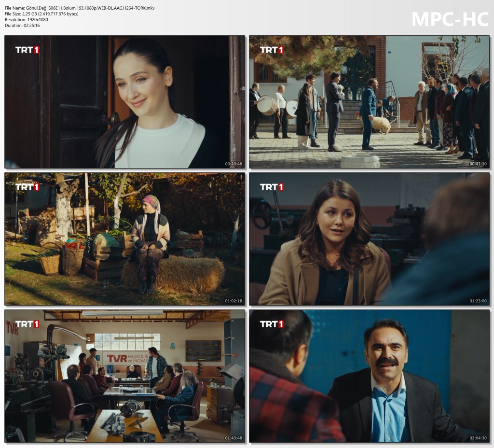Select the thumbnail of the woman sitting on hay
This screenshot has width=494, height=448.
[x=124, y=239]
